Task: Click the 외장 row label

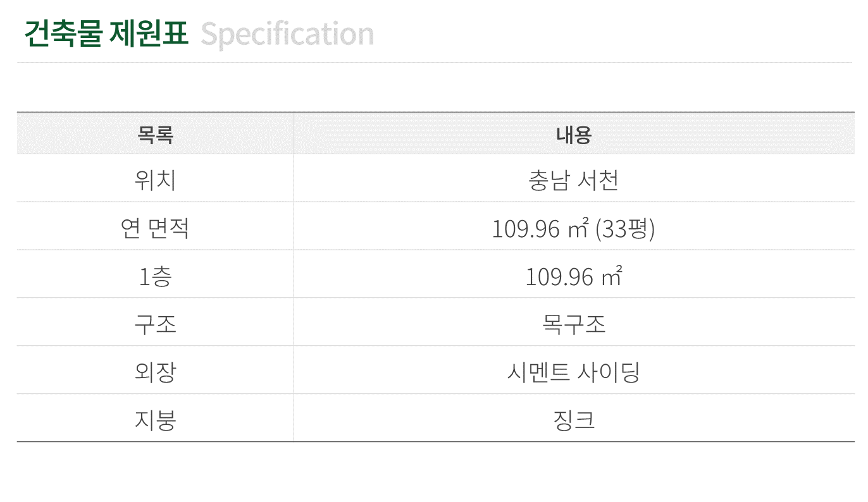Action: tap(155, 372)
